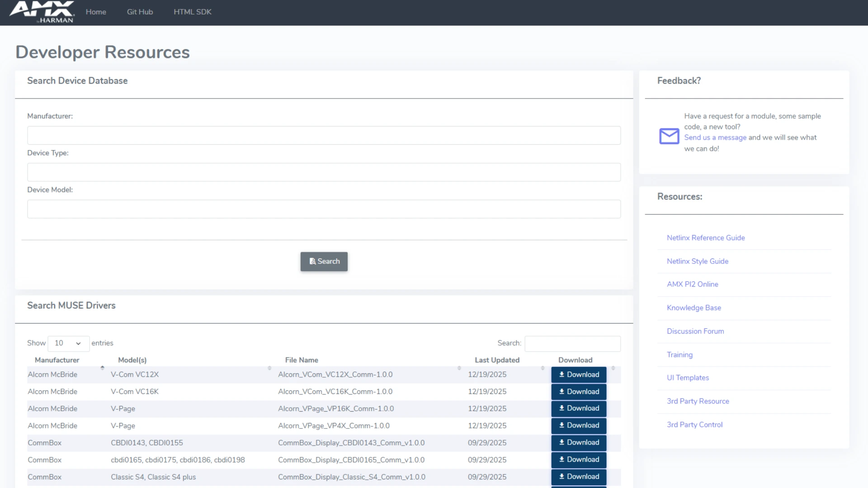Screen dimensions: 868x488
Task: Open the Home nav item
Action: tap(96, 12)
